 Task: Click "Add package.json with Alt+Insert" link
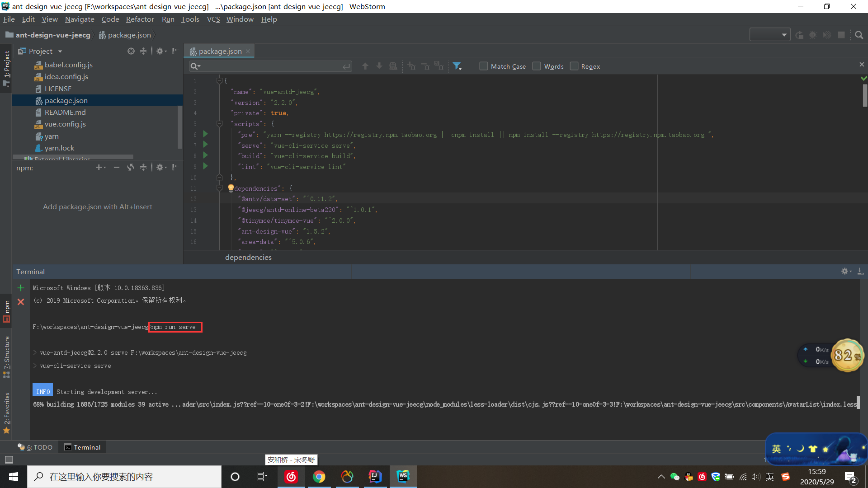(98, 206)
